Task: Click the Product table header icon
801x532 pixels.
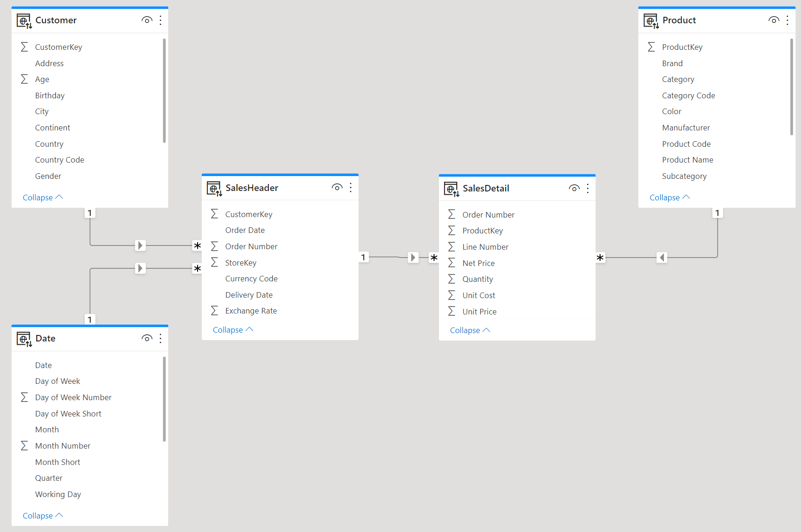Action: point(650,20)
